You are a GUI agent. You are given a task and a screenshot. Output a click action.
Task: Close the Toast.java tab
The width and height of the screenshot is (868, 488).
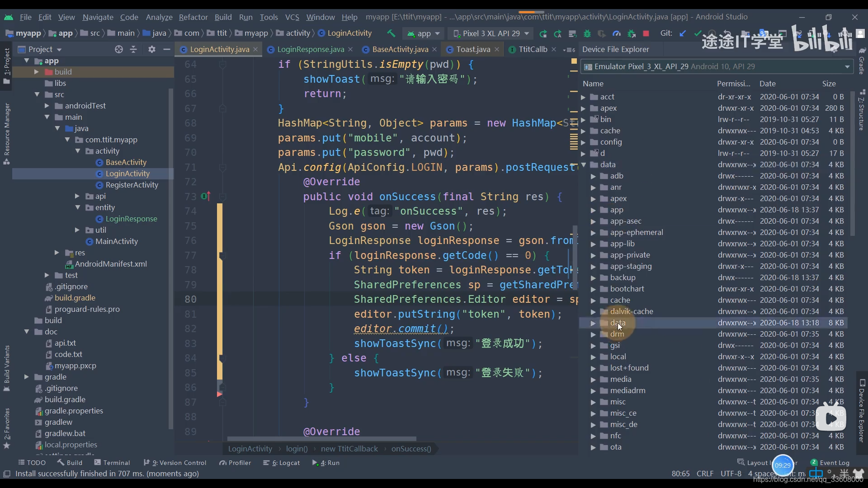click(497, 49)
